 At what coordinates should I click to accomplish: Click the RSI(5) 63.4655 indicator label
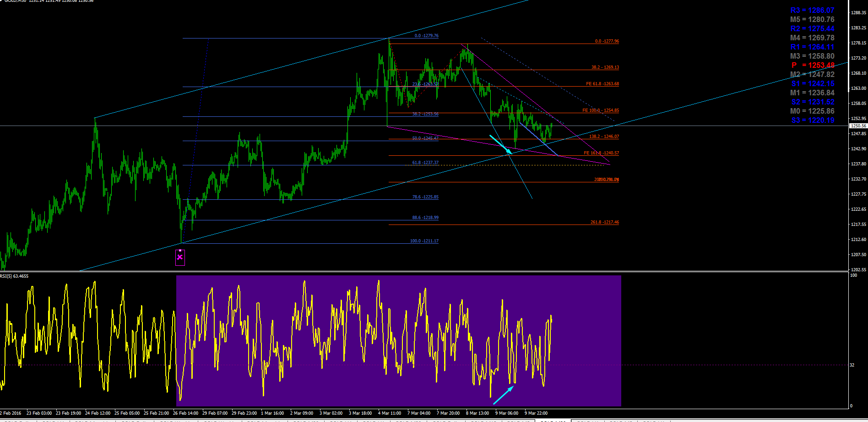[x=14, y=276]
